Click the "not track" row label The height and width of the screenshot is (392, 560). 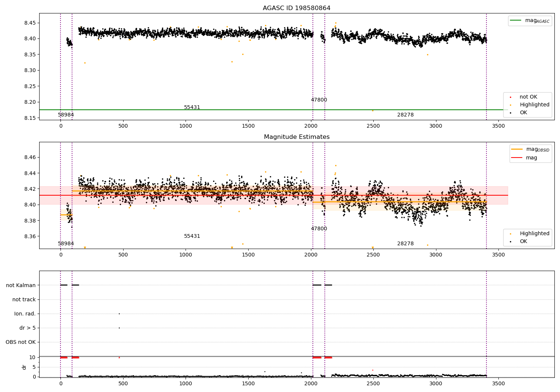click(x=24, y=299)
